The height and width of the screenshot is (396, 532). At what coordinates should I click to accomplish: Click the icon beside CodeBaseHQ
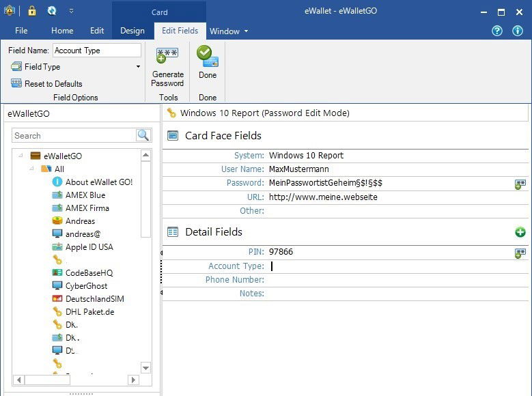click(x=57, y=272)
